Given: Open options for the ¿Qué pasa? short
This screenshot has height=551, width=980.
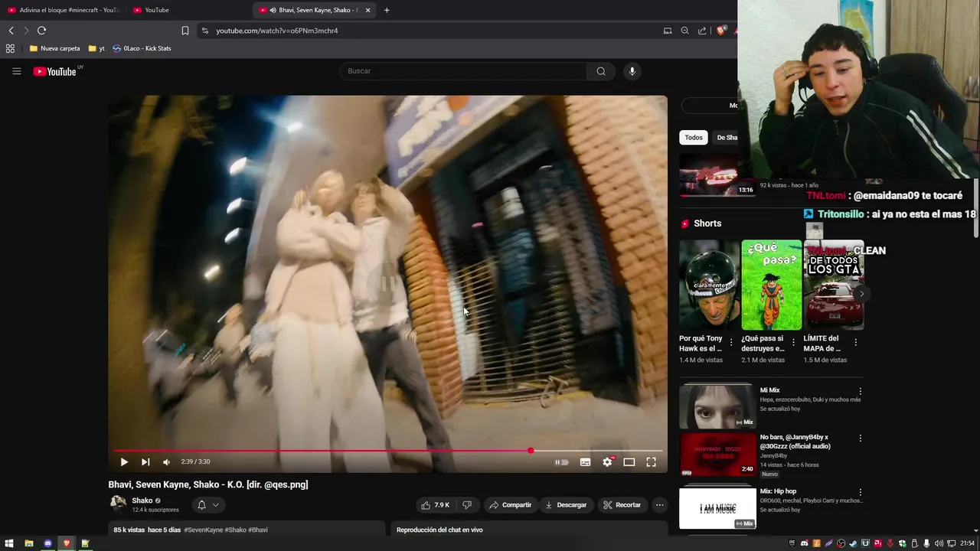Looking at the screenshot, I should [x=793, y=342].
